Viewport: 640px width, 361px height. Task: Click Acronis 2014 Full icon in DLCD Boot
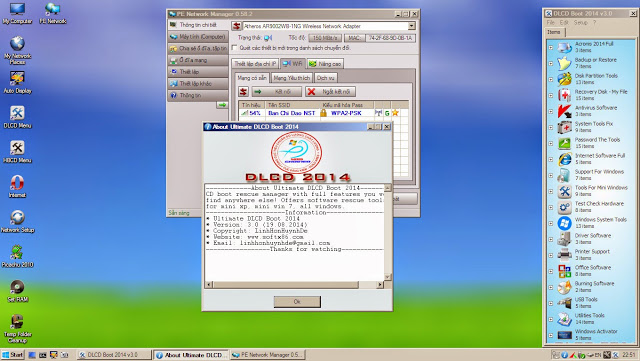(564, 47)
